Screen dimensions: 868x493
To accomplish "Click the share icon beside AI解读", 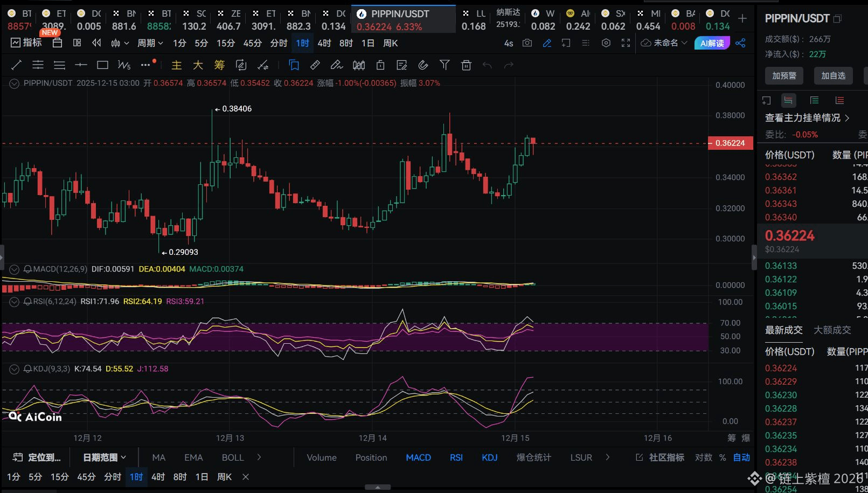I will pos(741,43).
